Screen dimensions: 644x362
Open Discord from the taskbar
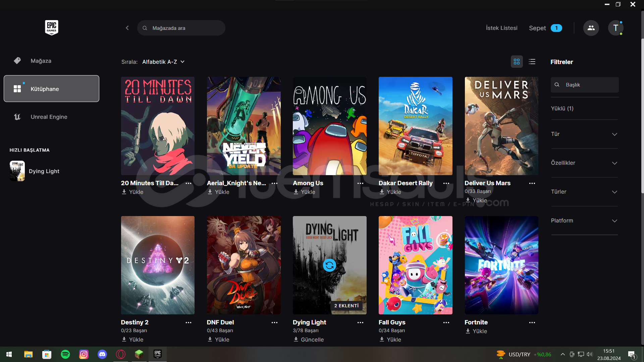point(102,354)
